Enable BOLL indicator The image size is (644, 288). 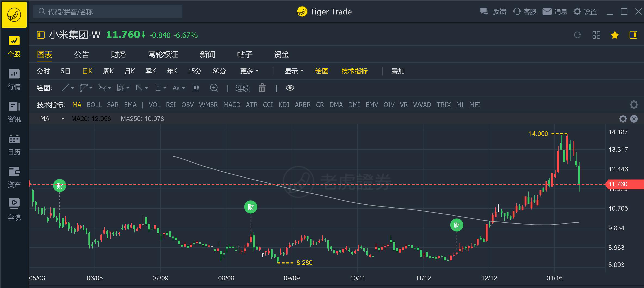94,105
